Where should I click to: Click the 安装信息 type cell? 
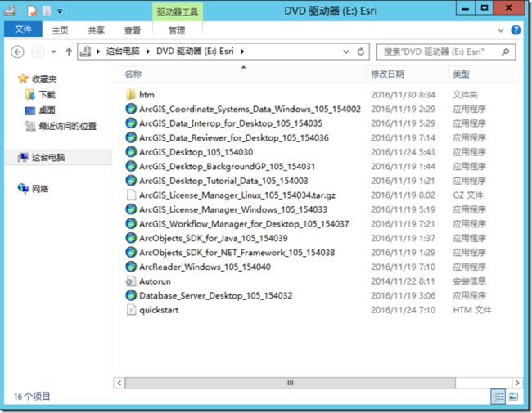(x=469, y=281)
